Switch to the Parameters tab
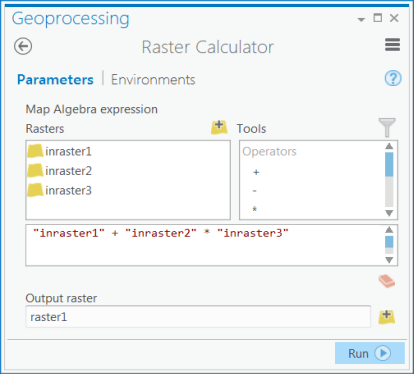Viewport: 414px width, 374px height. (55, 80)
